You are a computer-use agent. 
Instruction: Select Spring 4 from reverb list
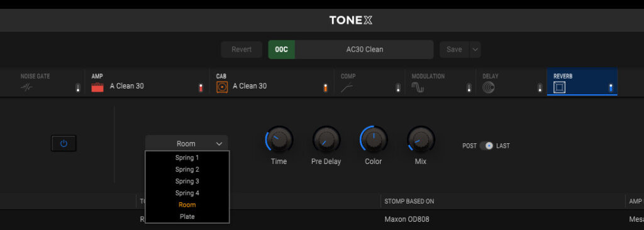(187, 193)
